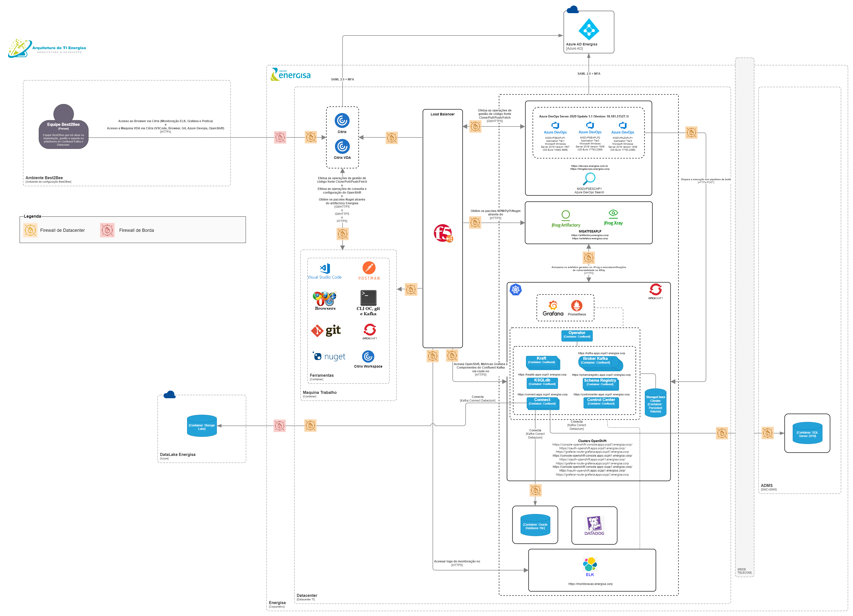Select the Kubernetes wheel icon
This screenshot has width=853, height=616.
[515, 289]
